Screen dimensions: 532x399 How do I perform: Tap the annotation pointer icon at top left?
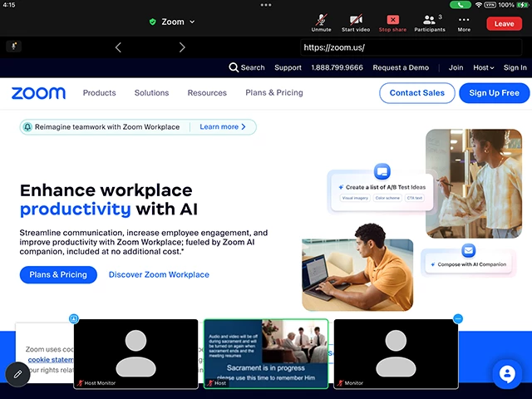pos(13,46)
